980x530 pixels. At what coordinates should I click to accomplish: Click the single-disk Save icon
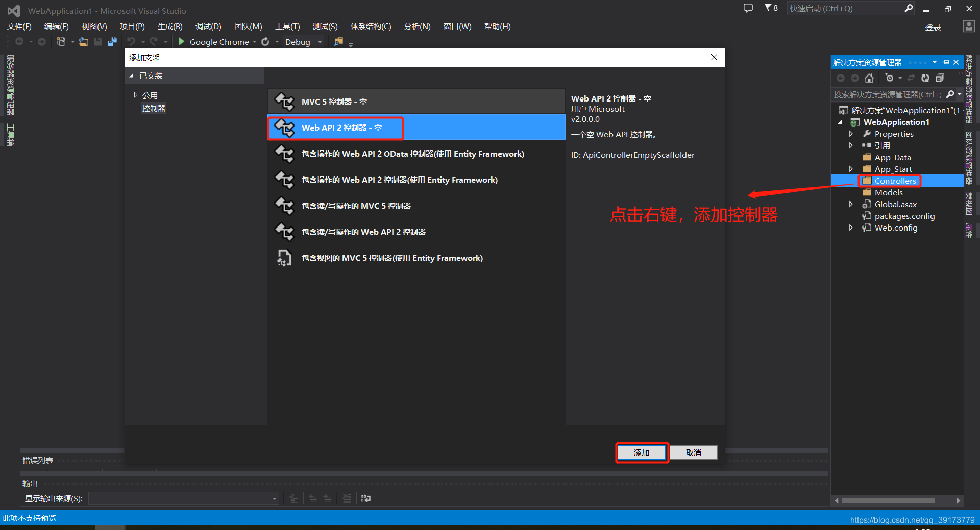[98, 42]
